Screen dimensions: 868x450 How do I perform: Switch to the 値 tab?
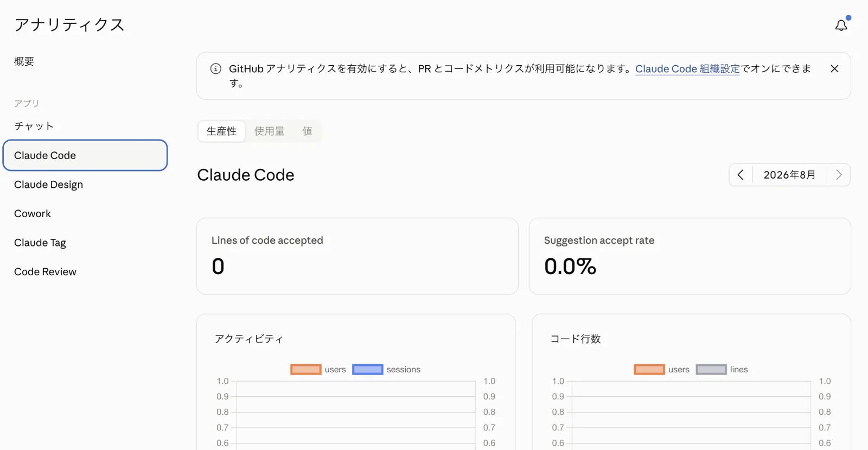(x=307, y=131)
